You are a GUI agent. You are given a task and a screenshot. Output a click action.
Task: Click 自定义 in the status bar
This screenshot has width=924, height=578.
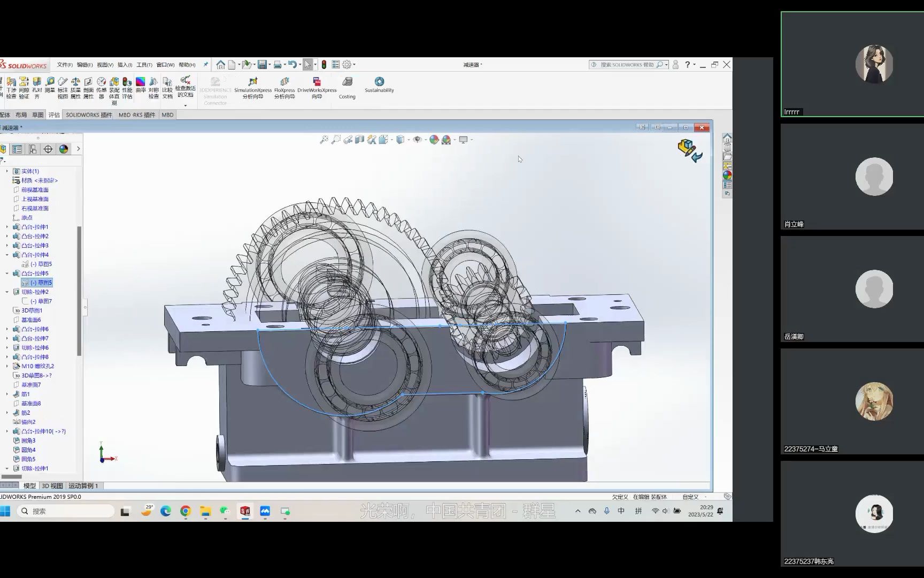click(x=690, y=497)
